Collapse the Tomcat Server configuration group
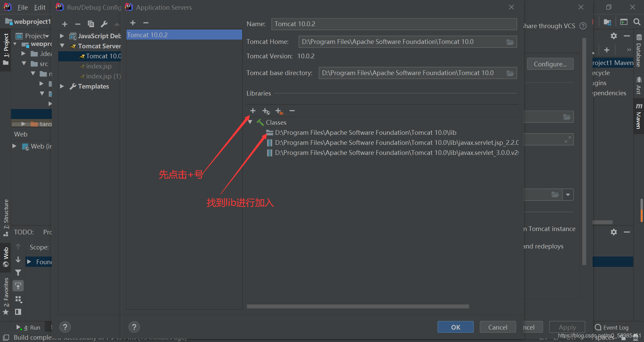The image size is (644, 342). coord(62,46)
